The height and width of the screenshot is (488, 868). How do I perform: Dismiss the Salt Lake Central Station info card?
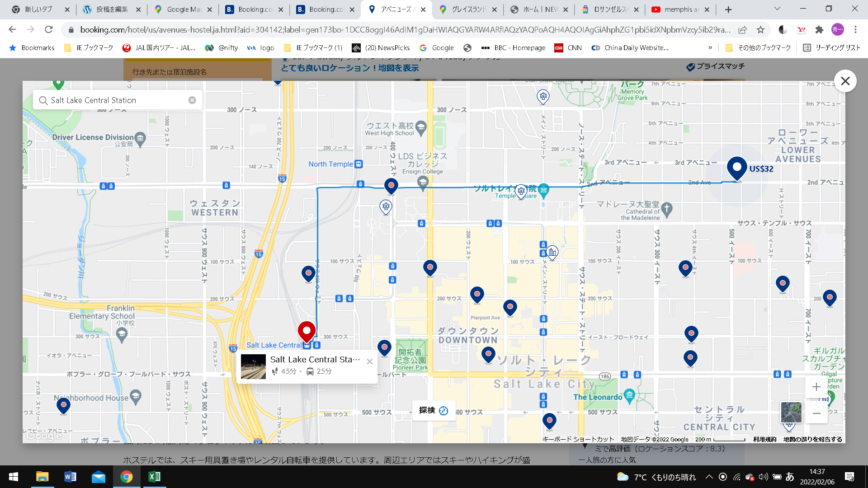coord(370,361)
